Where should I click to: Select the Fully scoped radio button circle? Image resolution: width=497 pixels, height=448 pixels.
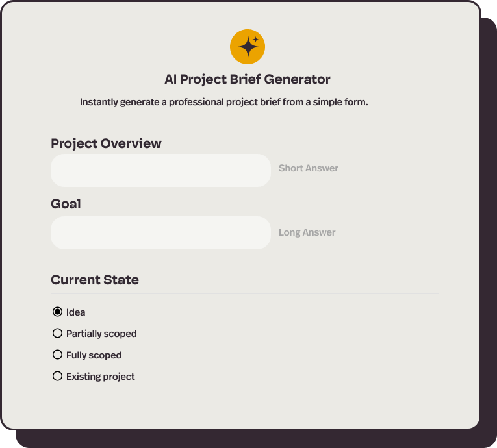(57, 355)
